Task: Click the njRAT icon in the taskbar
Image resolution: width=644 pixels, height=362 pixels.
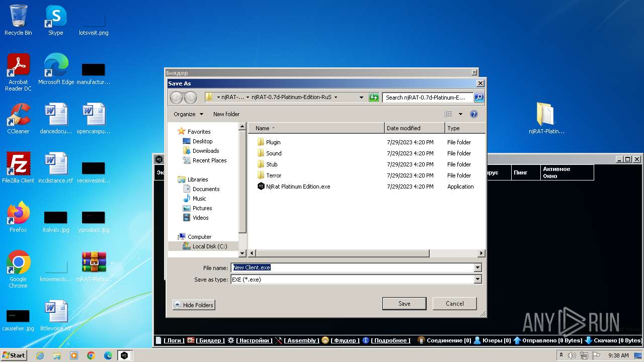Action: click(x=124, y=355)
